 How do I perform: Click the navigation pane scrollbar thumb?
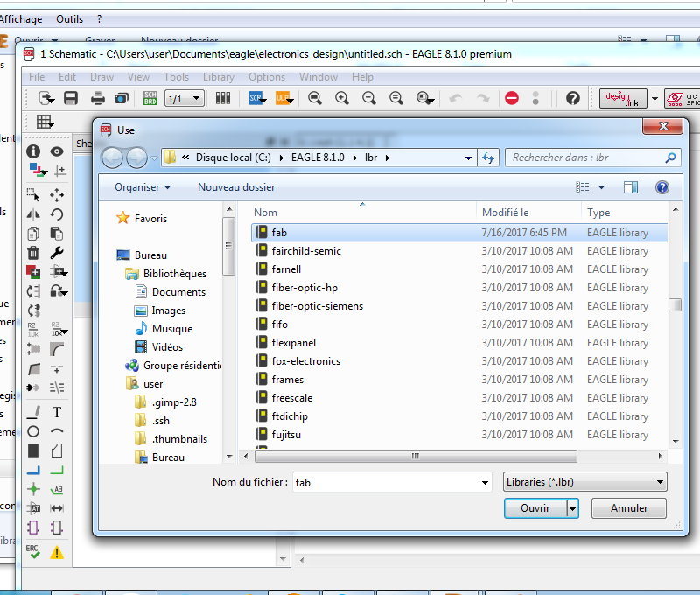[x=228, y=246]
